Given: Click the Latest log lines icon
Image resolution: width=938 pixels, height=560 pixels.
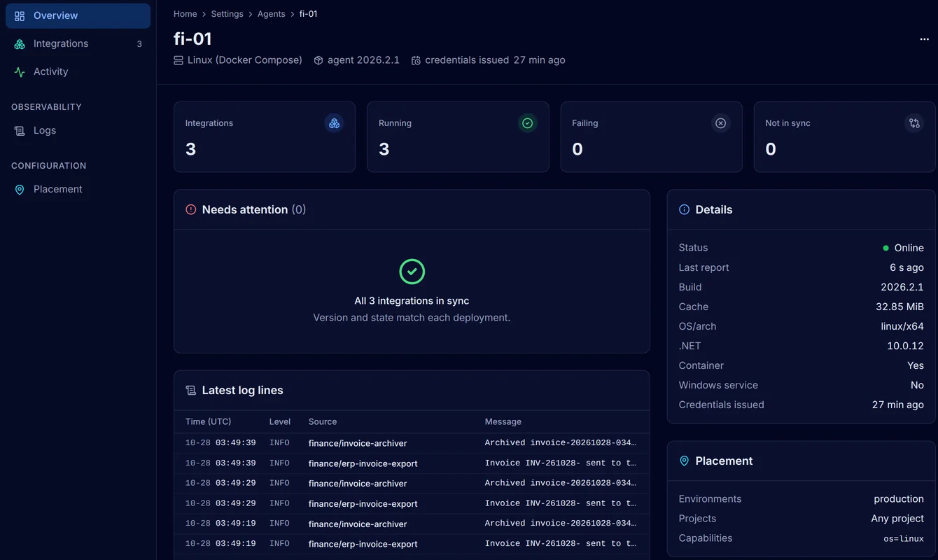Looking at the screenshot, I should click(191, 390).
